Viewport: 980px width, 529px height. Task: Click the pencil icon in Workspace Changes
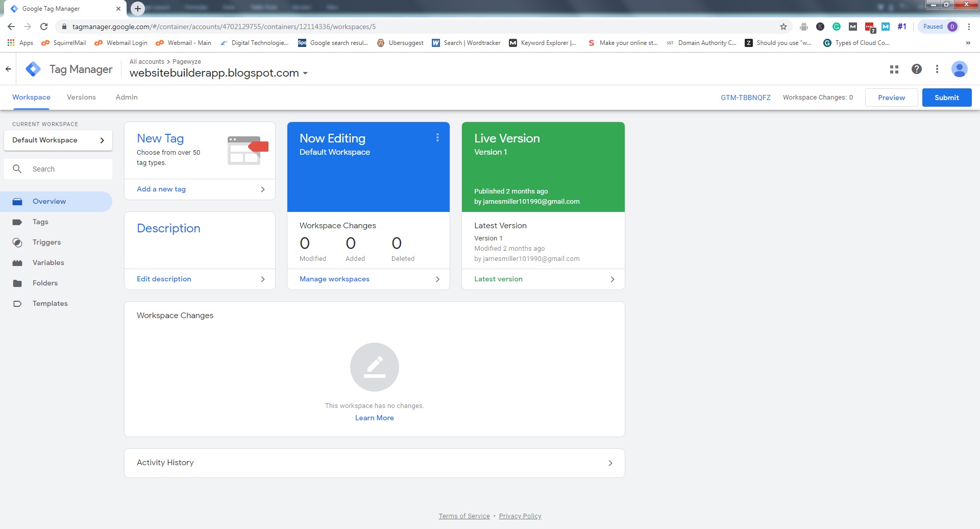[375, 367]
